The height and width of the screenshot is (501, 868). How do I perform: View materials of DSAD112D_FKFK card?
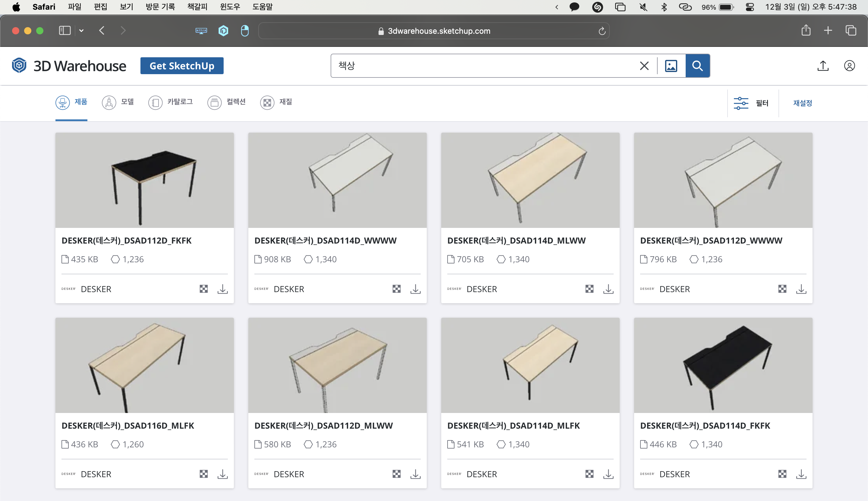pos(204,289)
